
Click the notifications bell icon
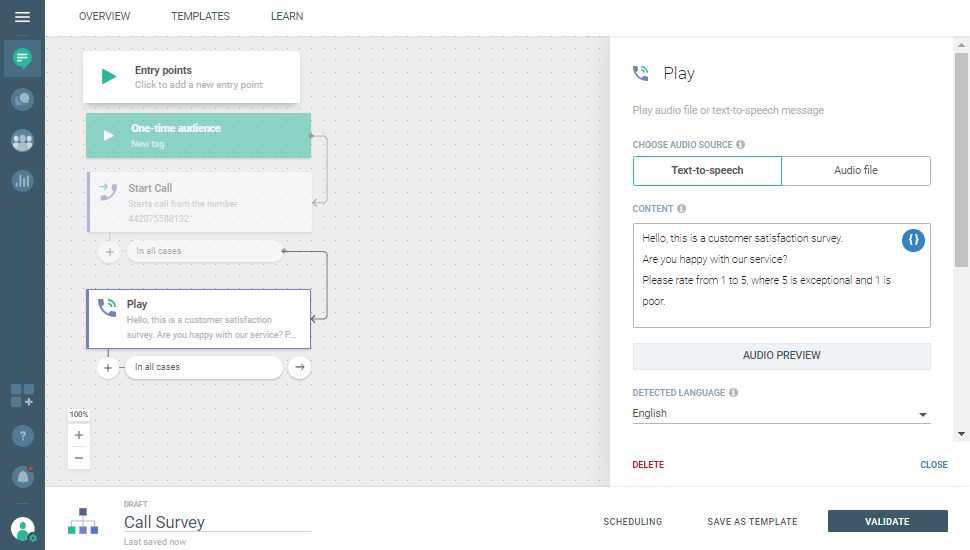[22, 477]
